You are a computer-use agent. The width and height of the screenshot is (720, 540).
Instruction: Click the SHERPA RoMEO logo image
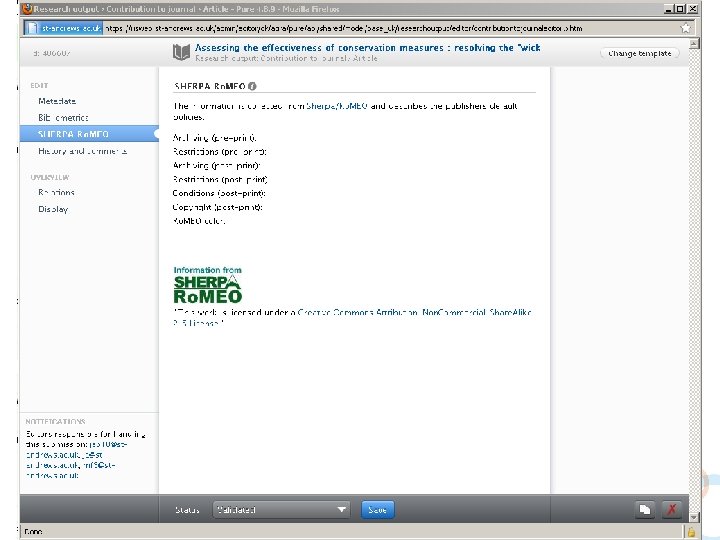(x=208, y=285)
